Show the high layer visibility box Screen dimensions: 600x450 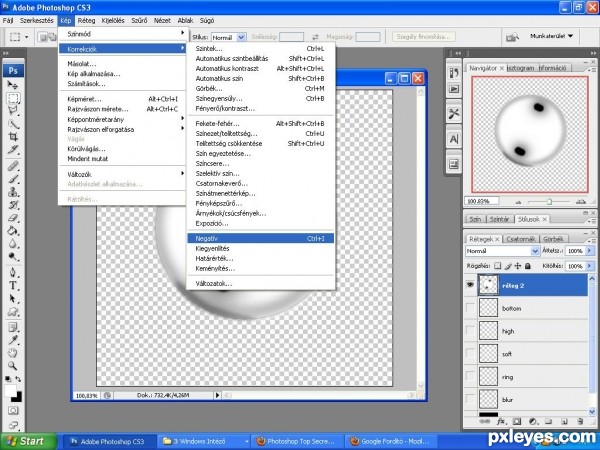[470, 331]
